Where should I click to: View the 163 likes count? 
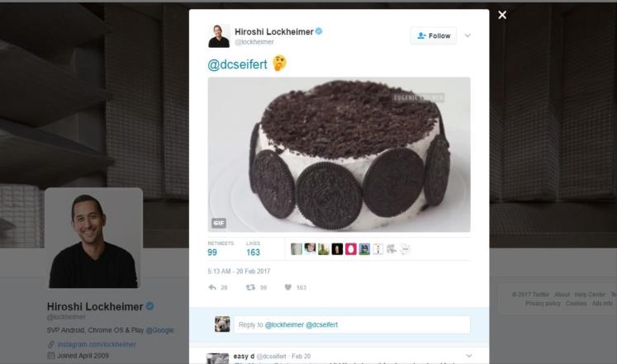point(253,248)
